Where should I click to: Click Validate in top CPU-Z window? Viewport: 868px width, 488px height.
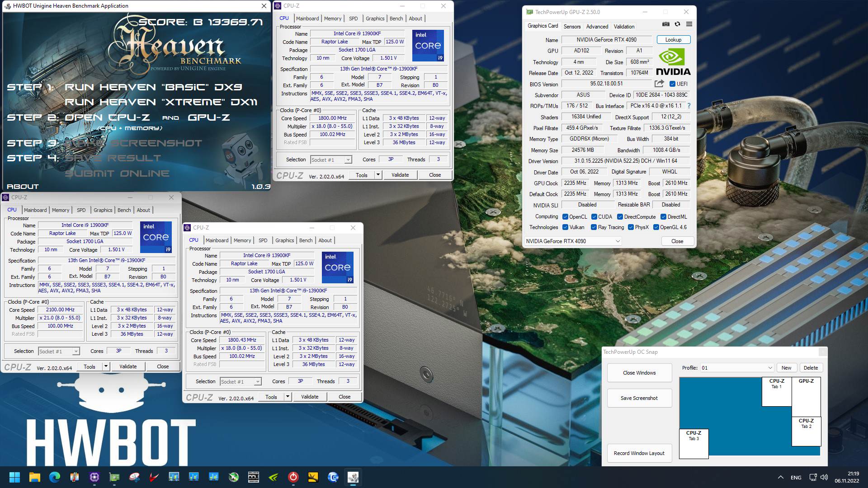click(x=400, y=175)
